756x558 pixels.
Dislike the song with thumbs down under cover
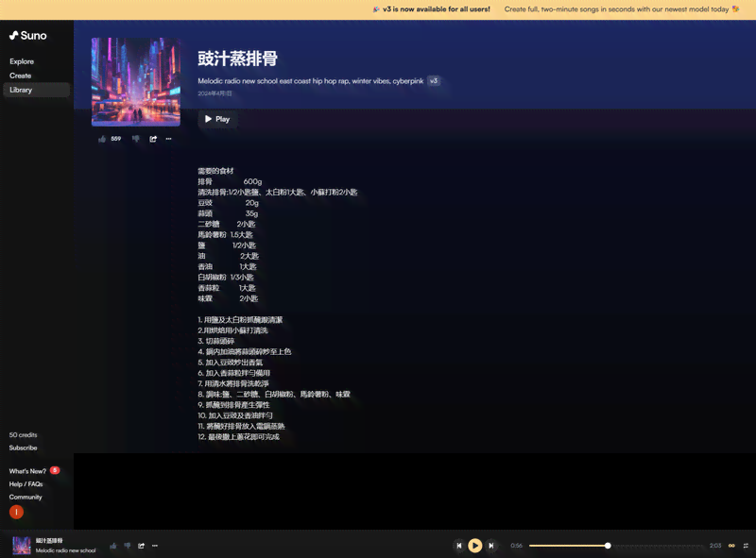[x=136, y=139]
